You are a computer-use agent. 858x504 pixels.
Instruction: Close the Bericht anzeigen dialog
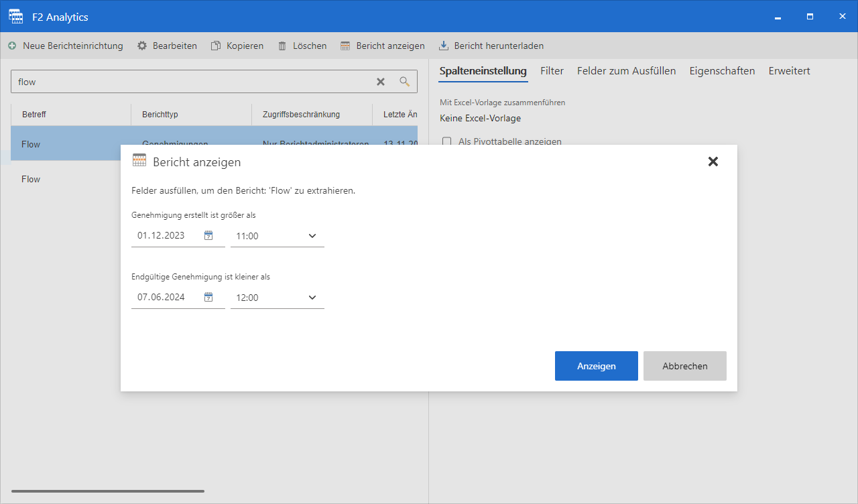(x=713, y=162)
